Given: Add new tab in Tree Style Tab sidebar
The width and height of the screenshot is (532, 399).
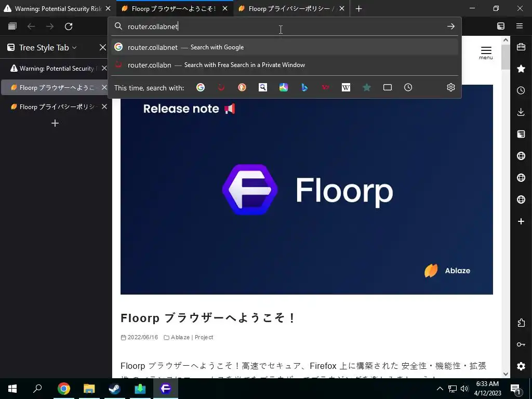Looking at the screenshot, I should (x=55, y=123).
